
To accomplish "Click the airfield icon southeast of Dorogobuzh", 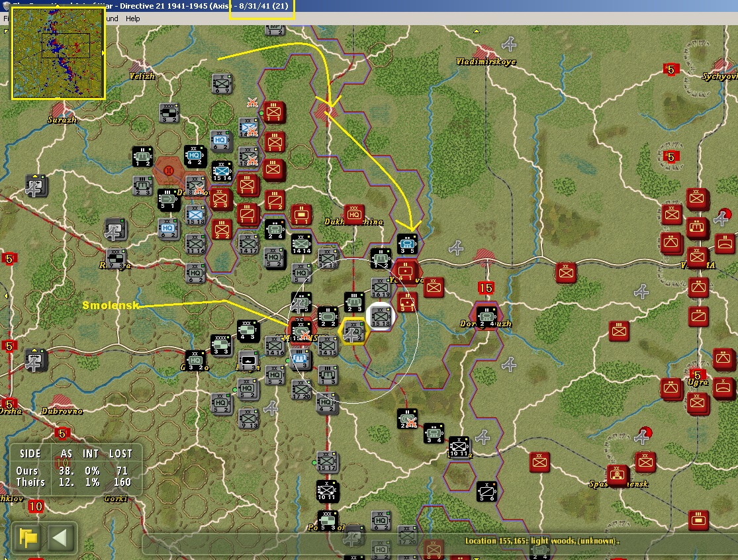I will 509,364.
